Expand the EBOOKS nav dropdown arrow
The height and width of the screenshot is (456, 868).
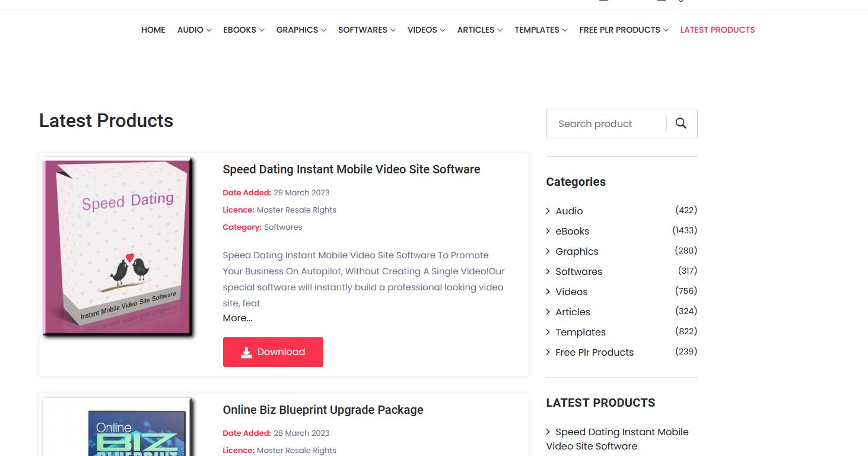click(262, 30)
